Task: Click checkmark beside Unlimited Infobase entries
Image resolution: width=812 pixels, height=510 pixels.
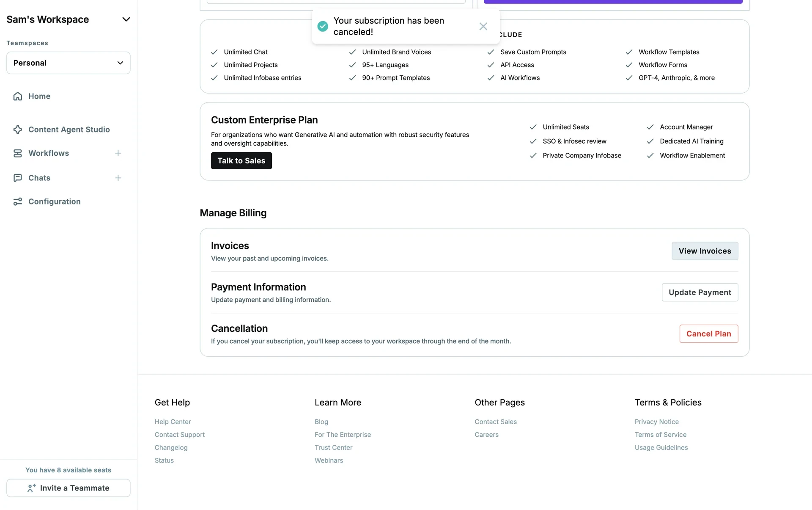Action: pos(214,78)
